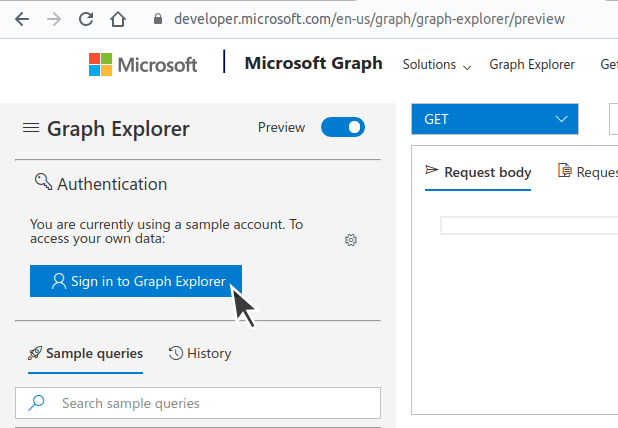
Task: Expand the Solutions menu
Action: pos(437,65)
